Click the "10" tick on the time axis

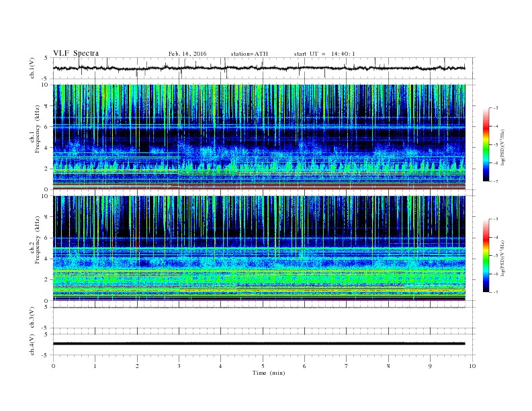(x=472, y=366)
